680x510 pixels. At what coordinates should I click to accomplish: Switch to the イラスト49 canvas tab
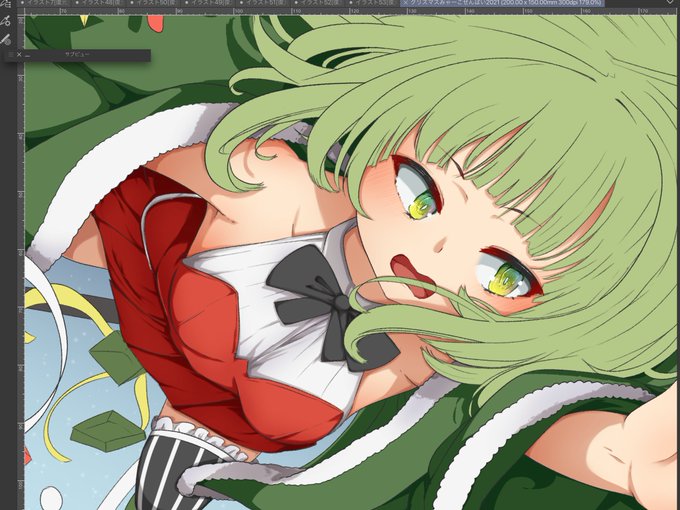[x=208, y=3]
